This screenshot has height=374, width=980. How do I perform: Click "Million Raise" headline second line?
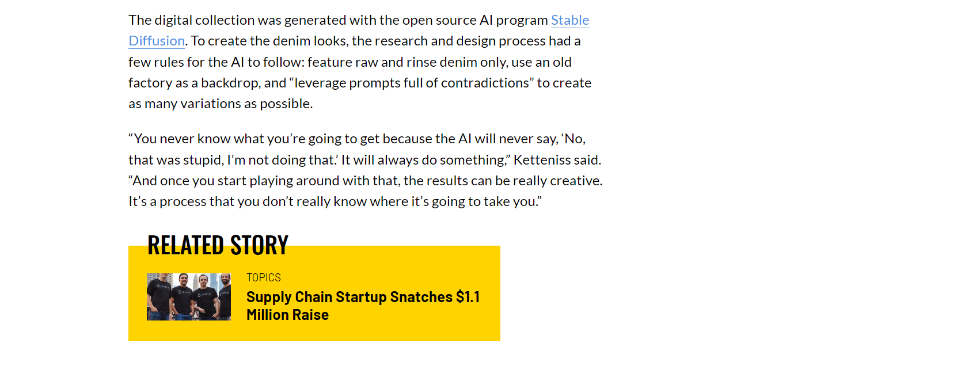pyautogui.click(x=287, y=315)
